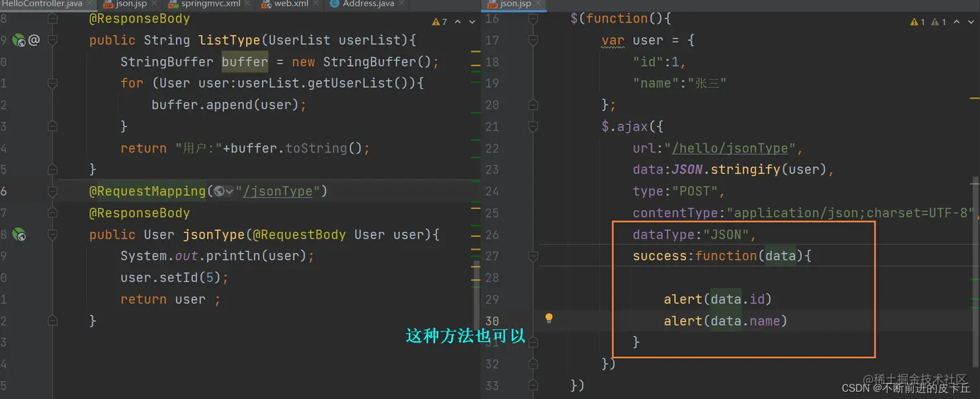Click the gray weak warning count in json.jsp

tap(939, 21)
